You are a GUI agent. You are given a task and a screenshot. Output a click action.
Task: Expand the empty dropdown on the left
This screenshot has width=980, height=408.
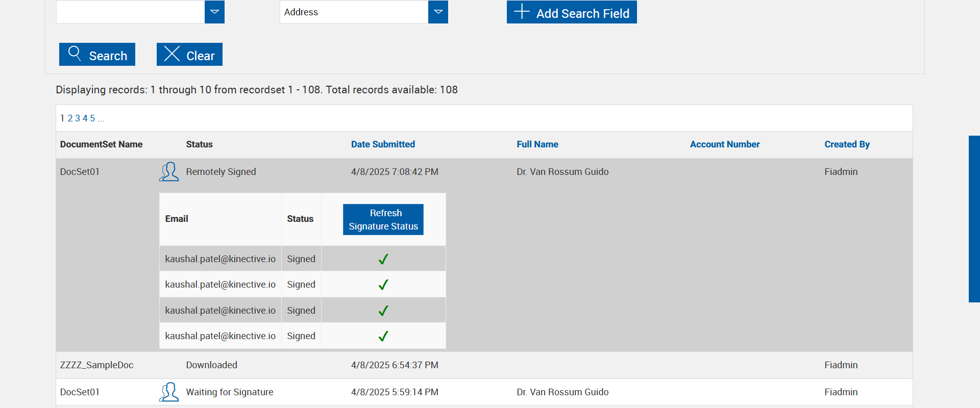tap(214, 12)
